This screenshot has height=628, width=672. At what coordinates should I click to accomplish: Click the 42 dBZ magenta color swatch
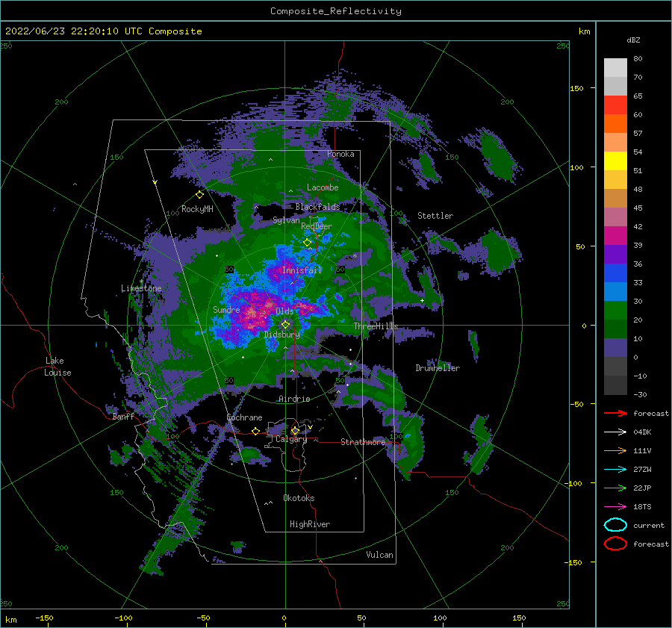[615, 236]
